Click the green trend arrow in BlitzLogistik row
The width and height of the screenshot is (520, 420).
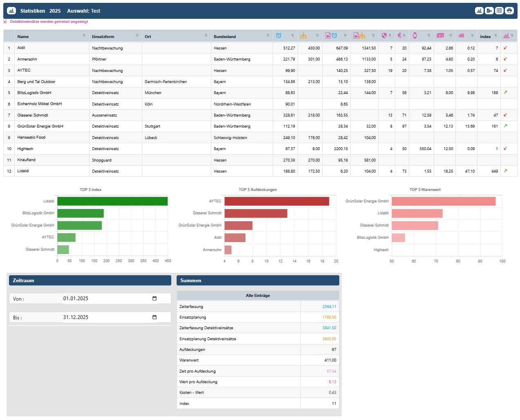tap(505, 92)
